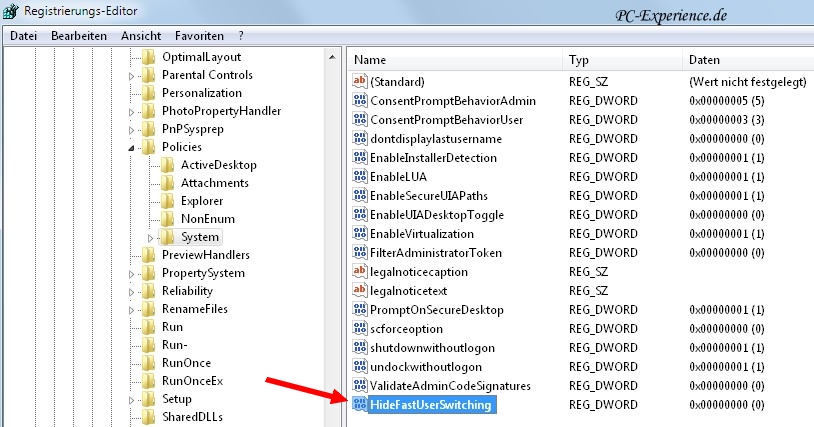
Task: Select the Attachments registry key
Action: pos(215,183)
